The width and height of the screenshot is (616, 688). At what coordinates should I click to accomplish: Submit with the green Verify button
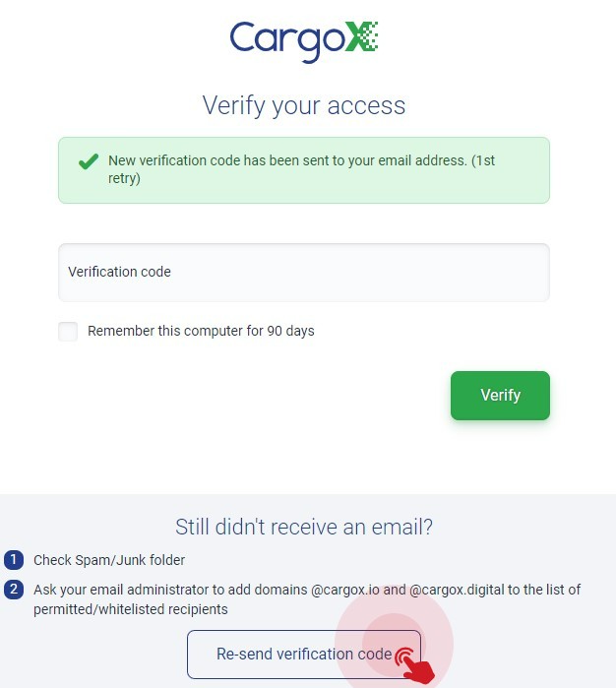pyautogui.click(x=500, y=396)
